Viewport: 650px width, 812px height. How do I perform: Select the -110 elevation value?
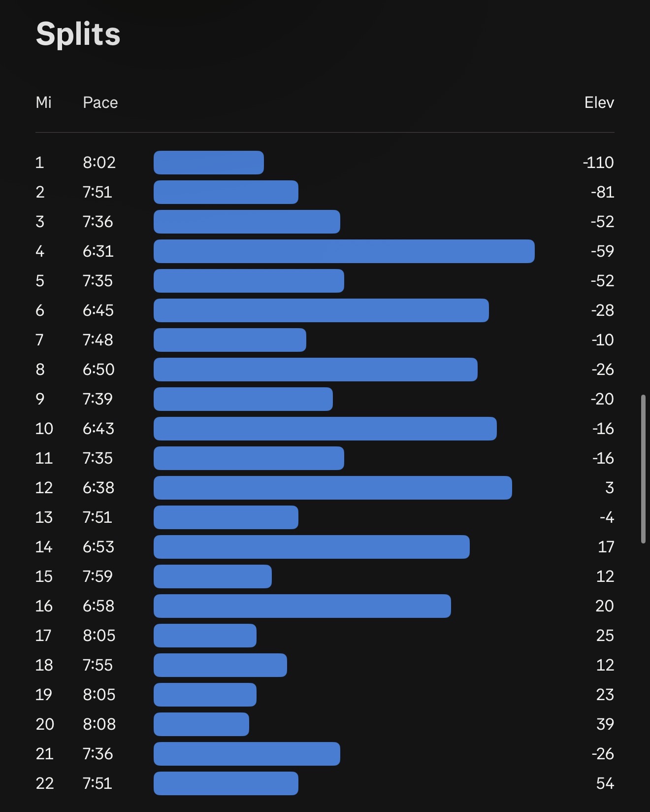[x=598, y=163]
